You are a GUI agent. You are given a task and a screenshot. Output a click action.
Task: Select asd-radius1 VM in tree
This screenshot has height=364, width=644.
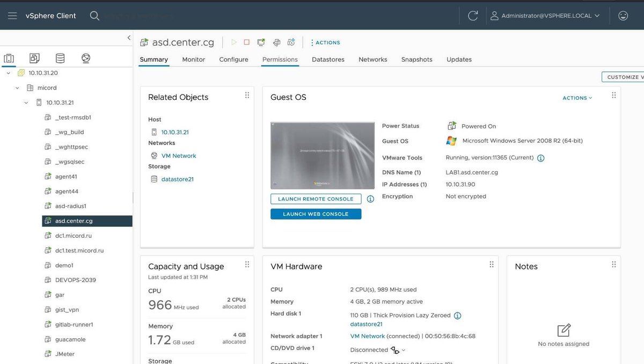[71, 206]
